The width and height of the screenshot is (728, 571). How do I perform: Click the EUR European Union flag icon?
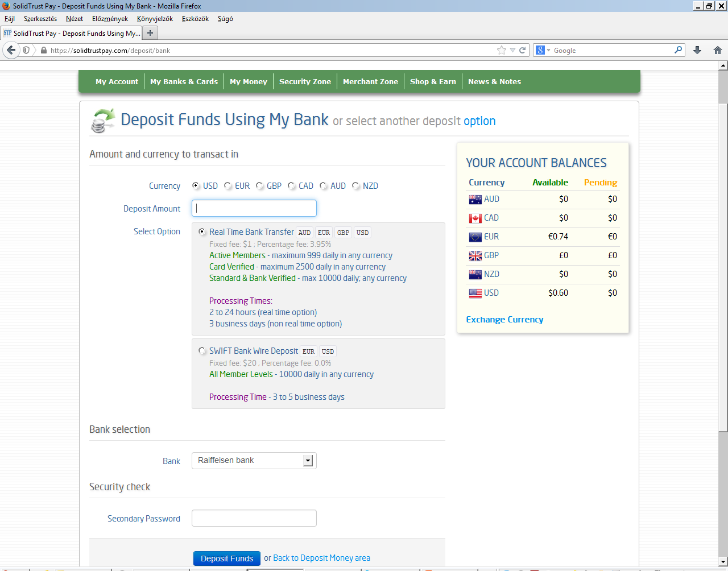(475, 237)
